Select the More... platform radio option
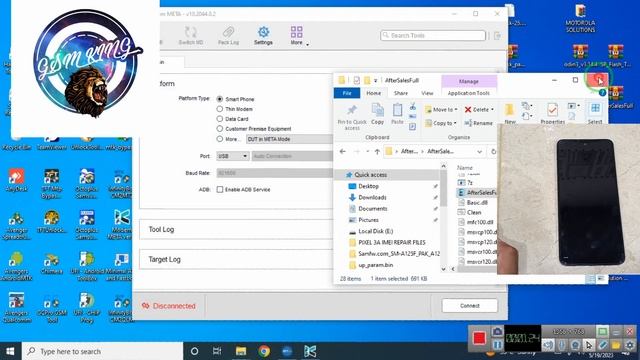The height and width of the screenshot is (360, 640). (220, 139)
